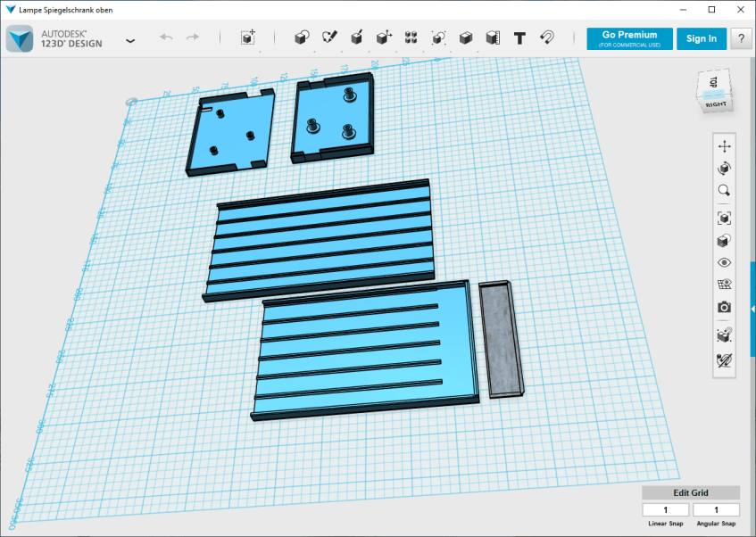756x537 pixels.
Task: Toggle grid visibility icon
Action: tap(724, 285)
